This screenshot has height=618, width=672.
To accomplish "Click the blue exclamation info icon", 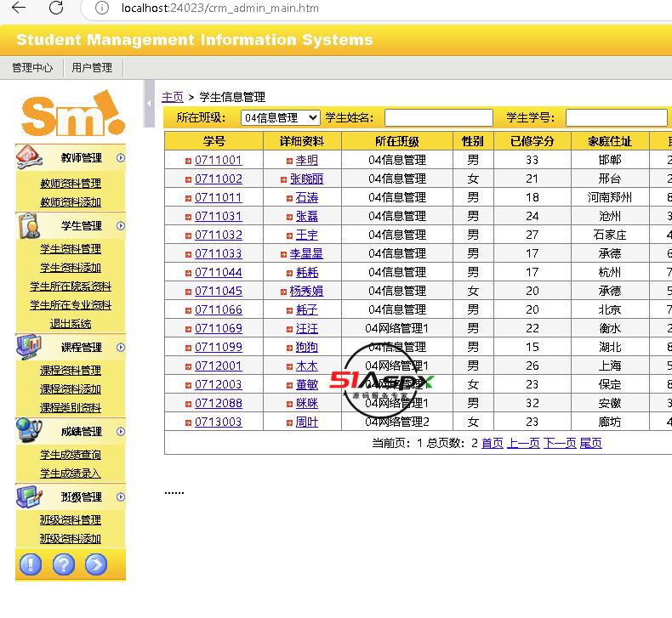I will click(x=31, y=564).
